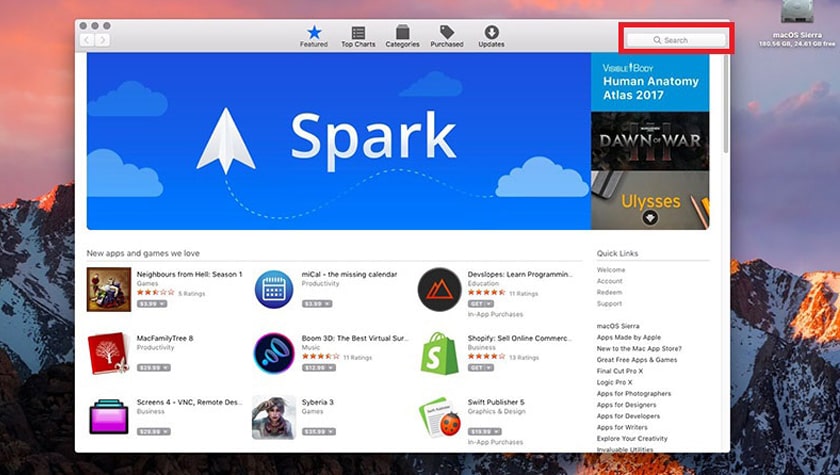
Task: Click the GET button for Shopify
Action: coord(481,367)
